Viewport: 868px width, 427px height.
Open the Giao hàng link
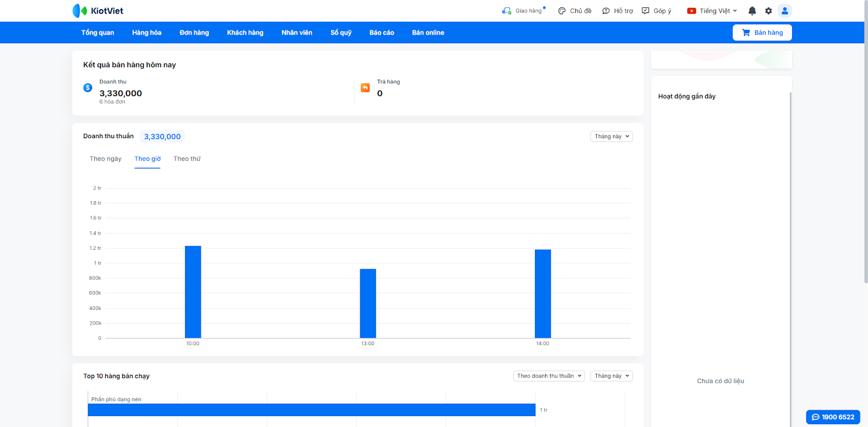(x=528, y=11)
